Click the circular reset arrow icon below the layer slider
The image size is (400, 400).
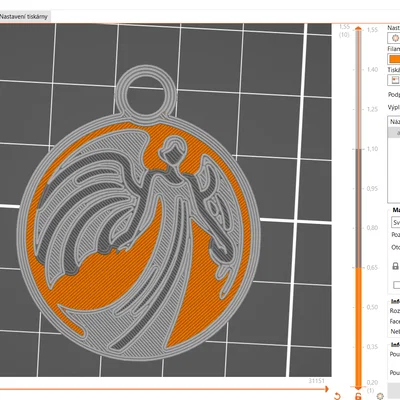(x=337, y=396)
